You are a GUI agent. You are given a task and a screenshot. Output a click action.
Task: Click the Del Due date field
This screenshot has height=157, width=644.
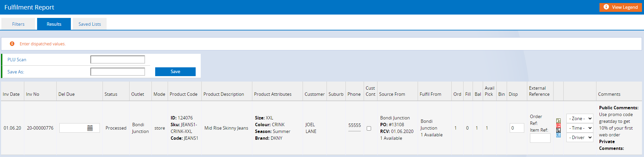point(80,128)
